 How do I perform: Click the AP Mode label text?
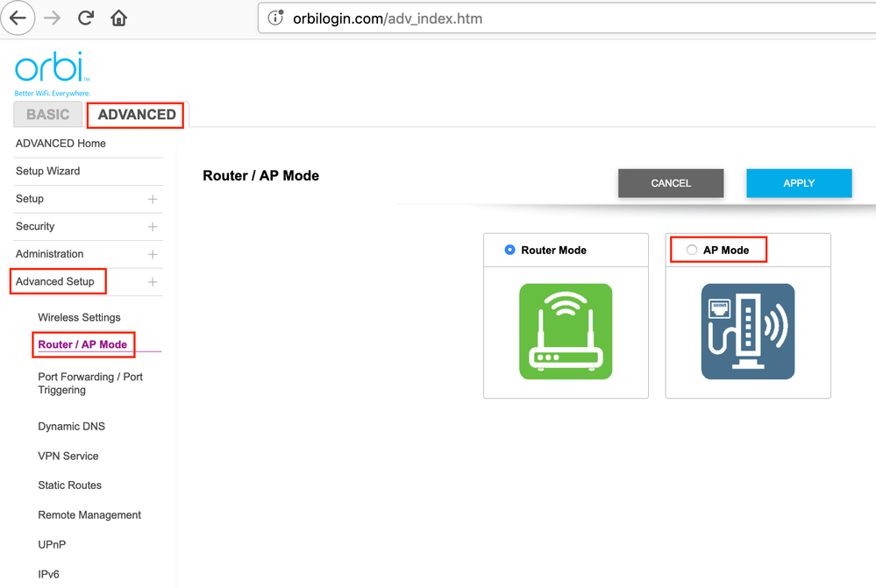click(x=726, y=250)
